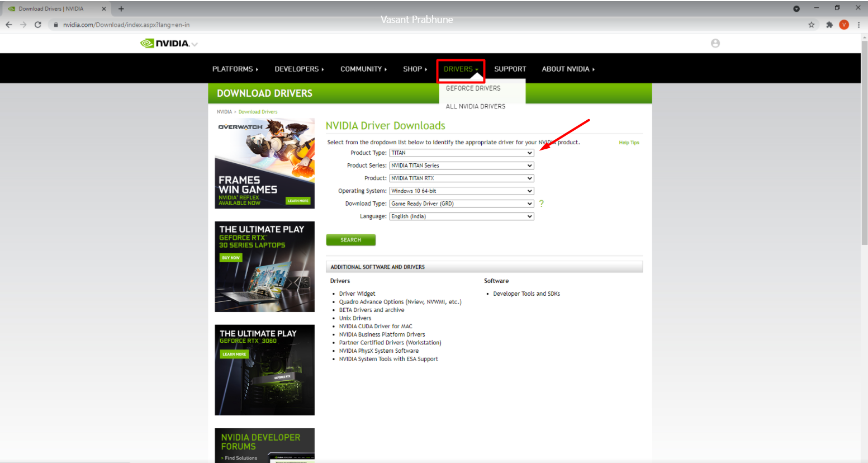The image size is (868, 463).
Task: Open Chrome three-dot menu
Action: (x=858, y=25)
